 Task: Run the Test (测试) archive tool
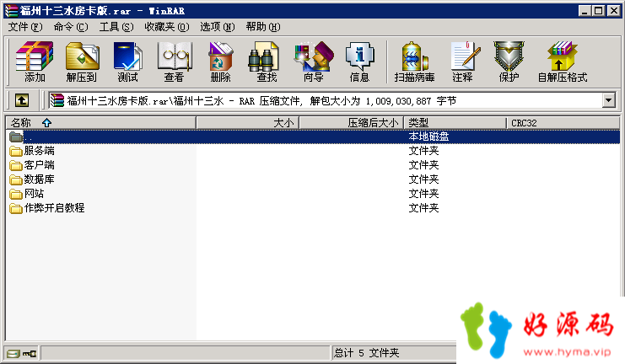point(127,62)
